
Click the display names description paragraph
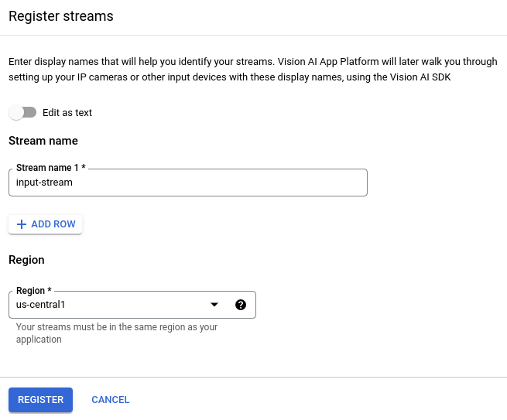tap(253, 69)
